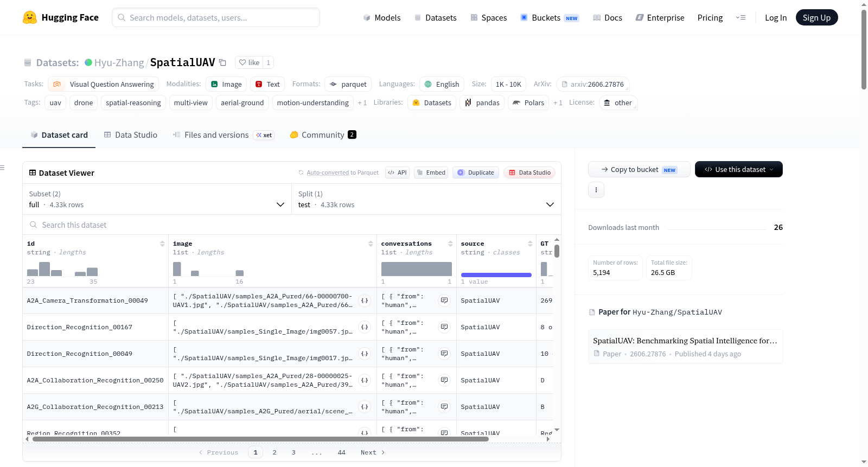
Task: Click the Log In link
Action: point(776,17)
